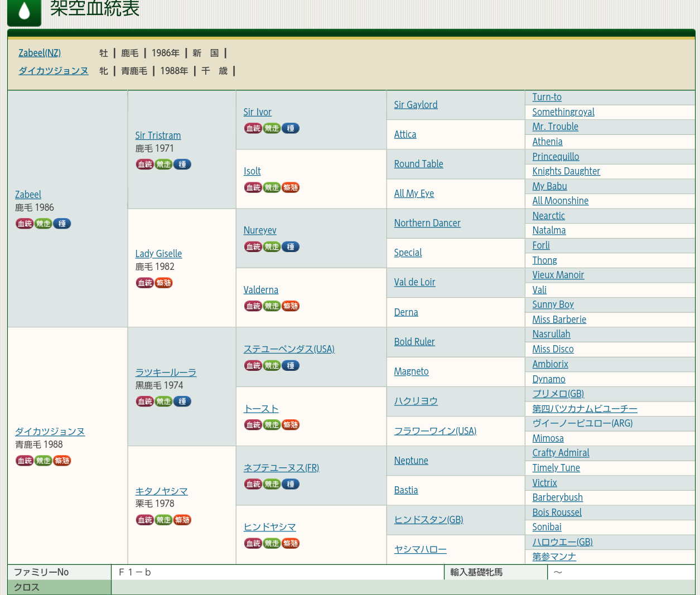Follow the Lady Giselle link

[x=158, y=254]
